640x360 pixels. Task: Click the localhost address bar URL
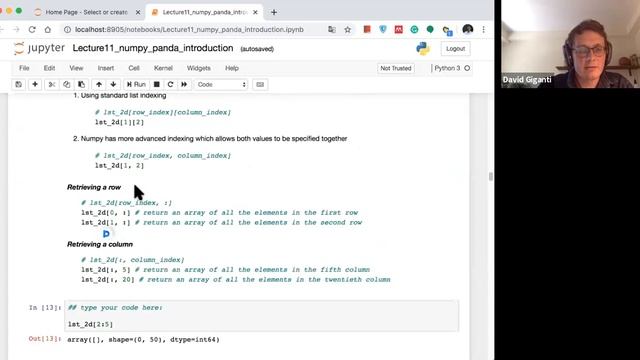click(189, 29)
